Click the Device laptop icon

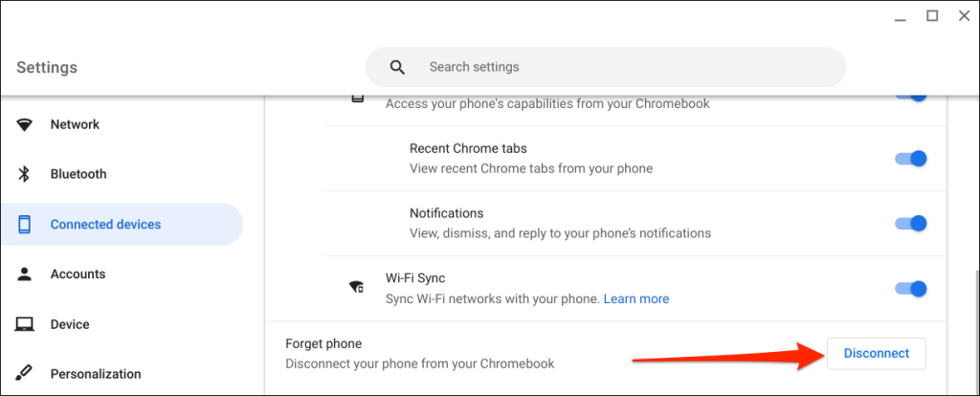[x=24, y=324]
